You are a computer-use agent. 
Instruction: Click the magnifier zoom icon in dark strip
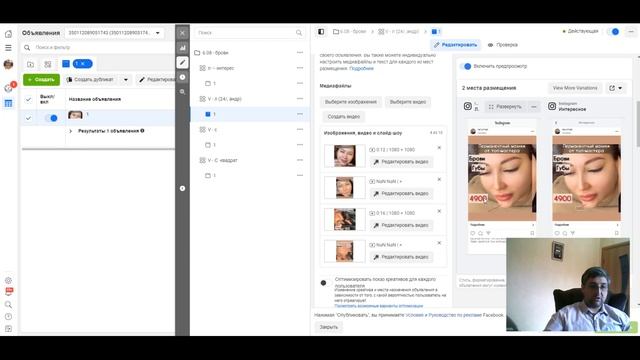[x=182, y=92]
